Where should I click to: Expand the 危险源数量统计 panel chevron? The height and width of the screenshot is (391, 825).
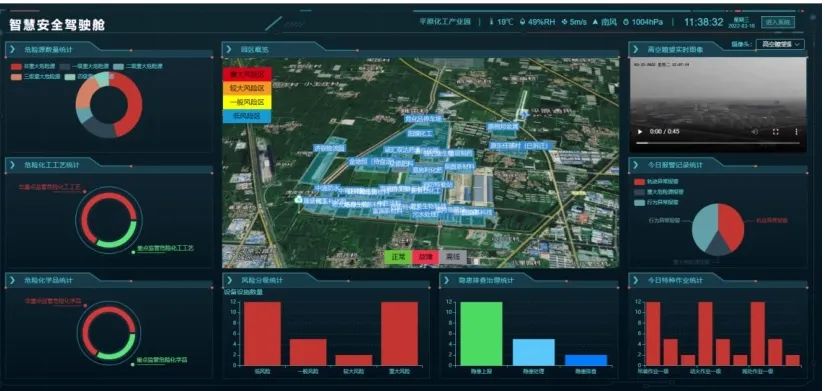coord(12,49)
